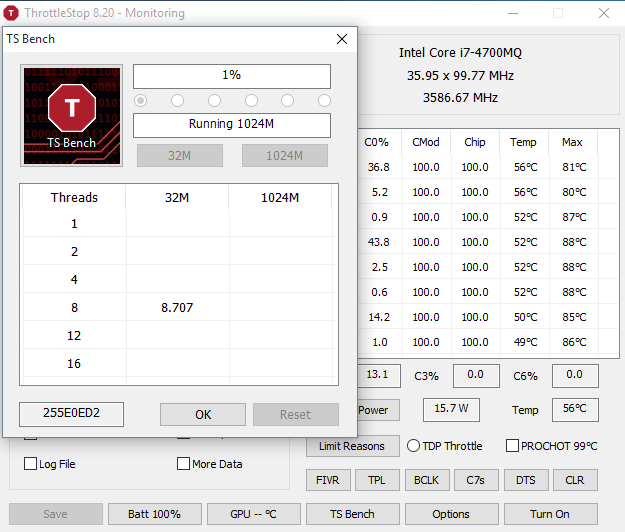
Task: Select the fifth benchmark radio button
Action: pos(287,100)
